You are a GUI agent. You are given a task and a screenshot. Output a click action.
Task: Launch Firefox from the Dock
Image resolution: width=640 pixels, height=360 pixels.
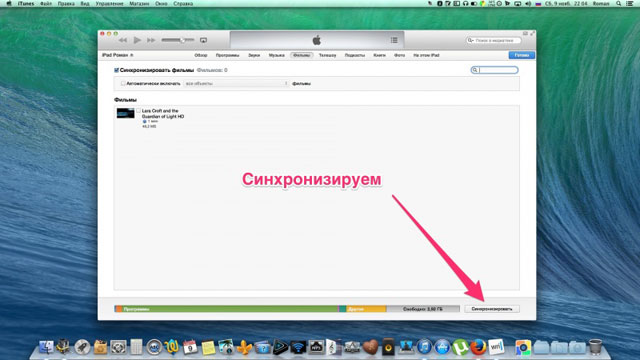pos(478,347)
